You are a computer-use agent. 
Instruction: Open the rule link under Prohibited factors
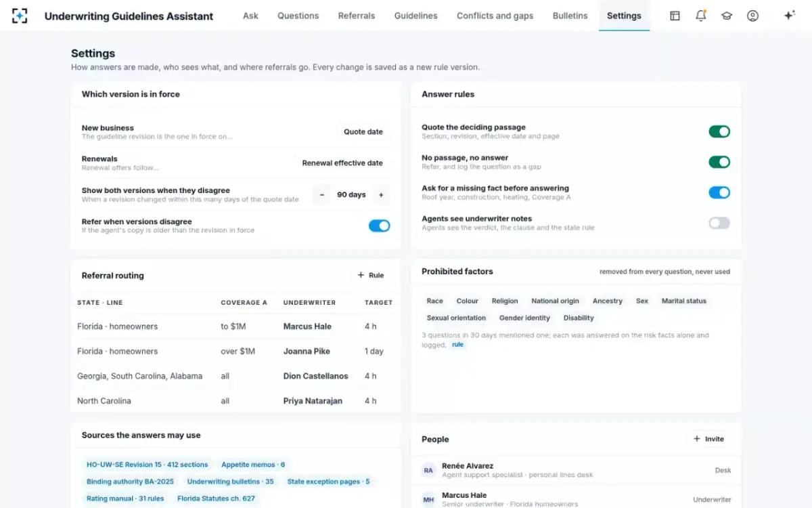click(458, 345)
